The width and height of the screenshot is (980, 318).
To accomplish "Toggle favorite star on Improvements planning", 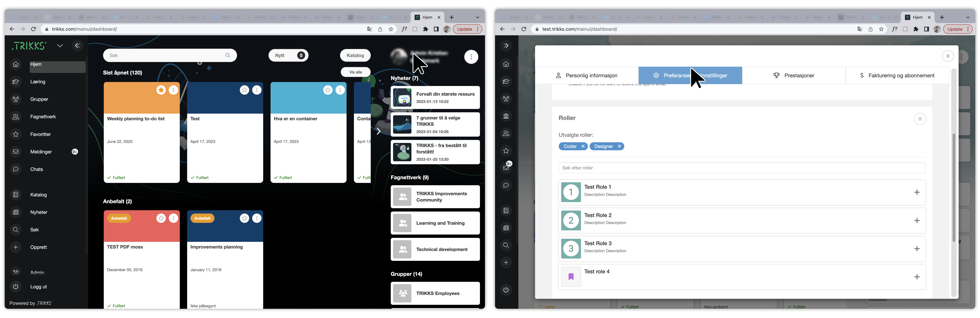I will (x=245, y=218).
